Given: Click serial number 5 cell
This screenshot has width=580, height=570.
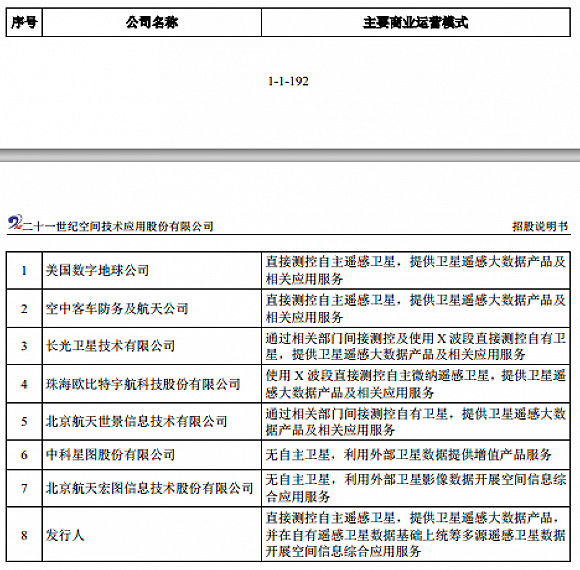Looking at the screenshot, I should click(24, 421).
